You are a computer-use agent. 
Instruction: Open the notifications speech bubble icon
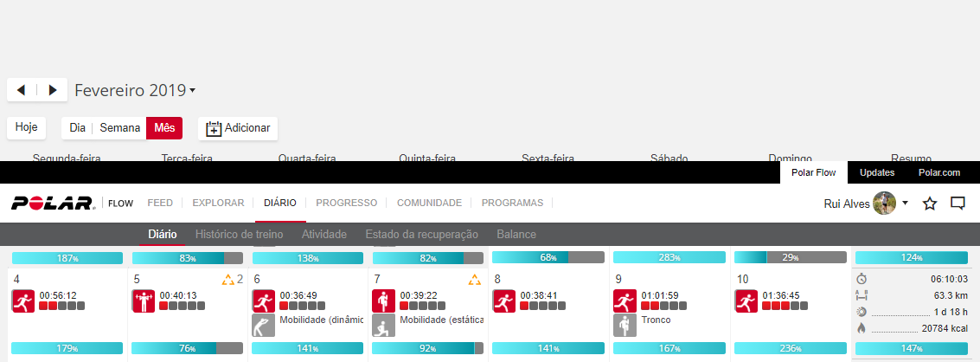pyautogui.click(x=958, y=204)
